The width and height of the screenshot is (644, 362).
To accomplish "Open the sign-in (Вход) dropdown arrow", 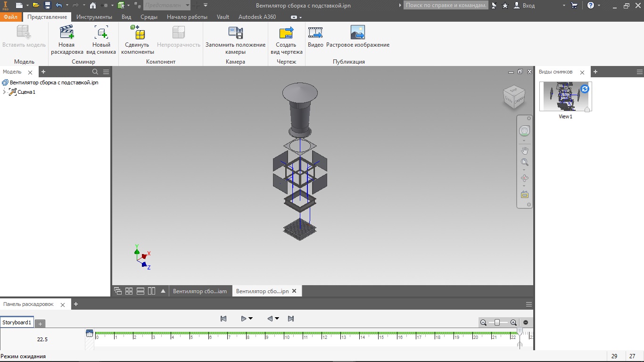I will [x=564, y=5].
